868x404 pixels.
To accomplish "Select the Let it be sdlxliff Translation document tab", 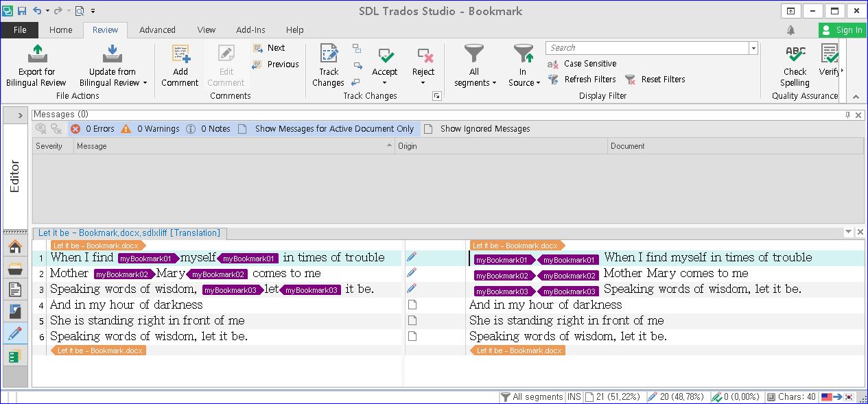I will click(x=129, y=233).
